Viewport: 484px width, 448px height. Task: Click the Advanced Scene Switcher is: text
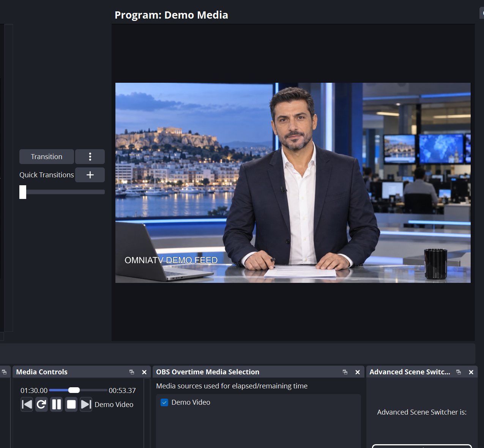click(x=422, y=412)
